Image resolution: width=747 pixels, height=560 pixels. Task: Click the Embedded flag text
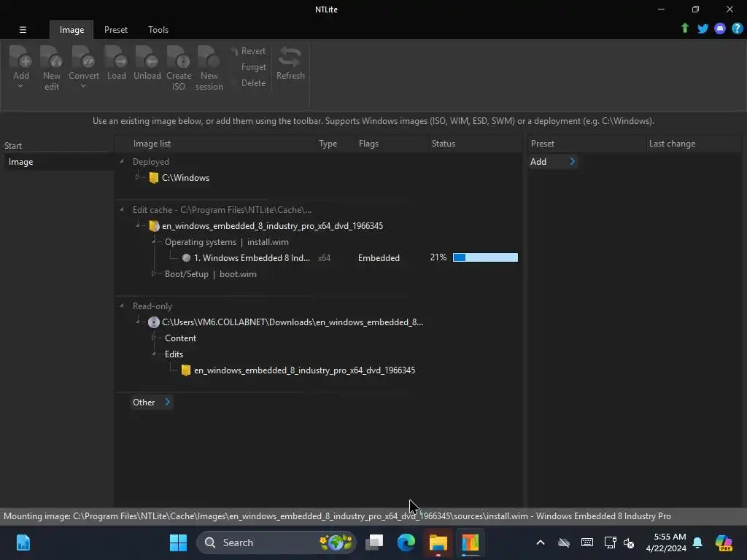[379, 258]
